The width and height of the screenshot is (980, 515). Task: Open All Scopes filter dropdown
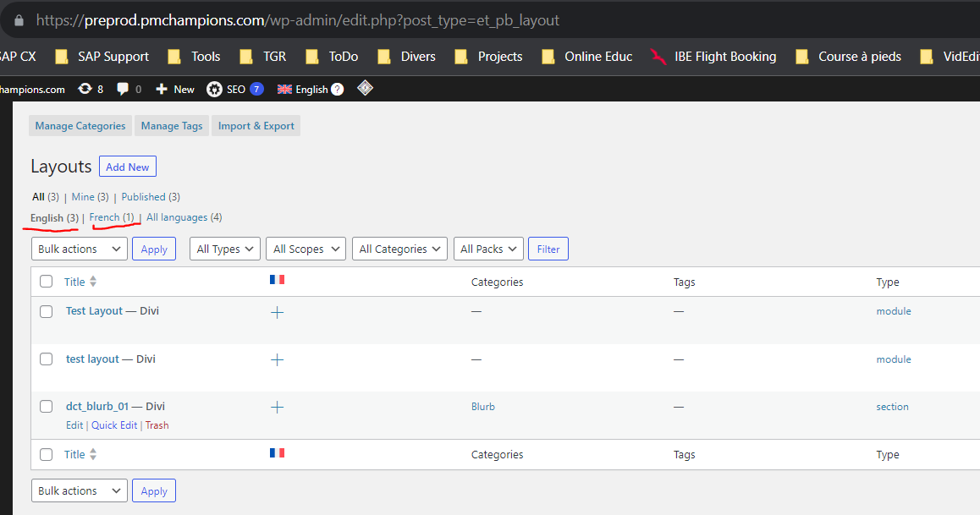click(x=306, y=249)
